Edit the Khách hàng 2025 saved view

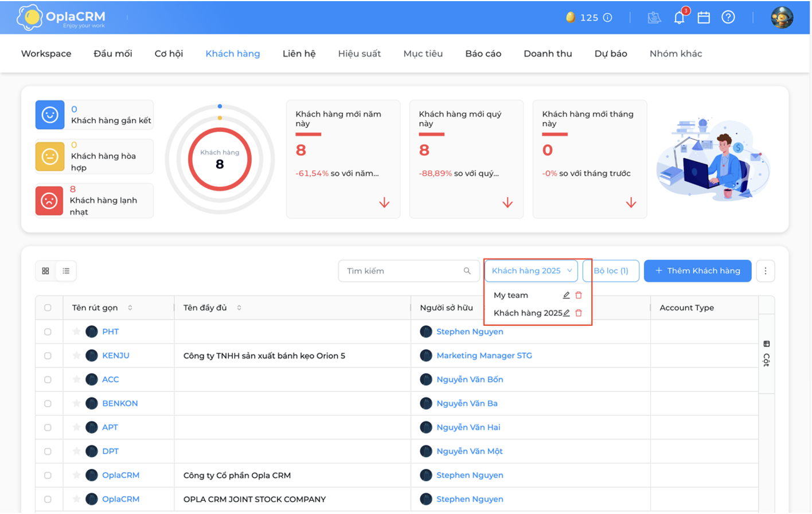[x=566, y=313]
